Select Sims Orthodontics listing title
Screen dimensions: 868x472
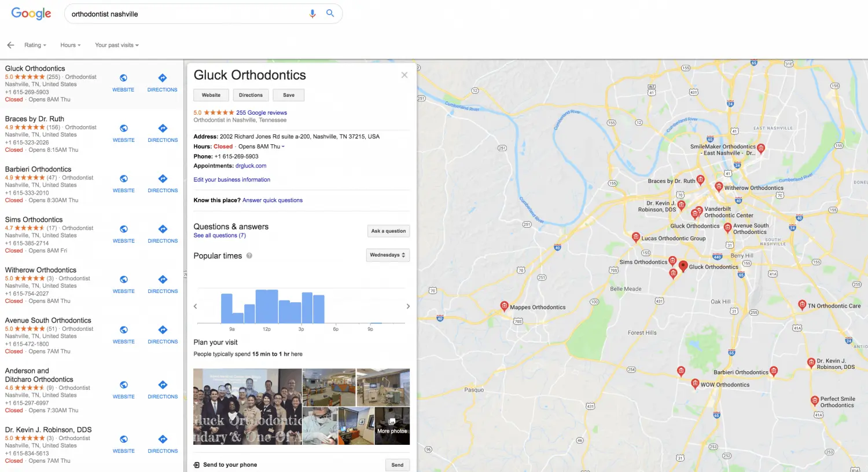(34, 219)
